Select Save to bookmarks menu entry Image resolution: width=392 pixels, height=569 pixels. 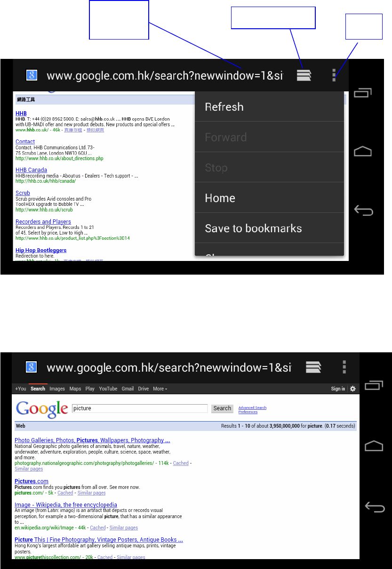(269, 228)
